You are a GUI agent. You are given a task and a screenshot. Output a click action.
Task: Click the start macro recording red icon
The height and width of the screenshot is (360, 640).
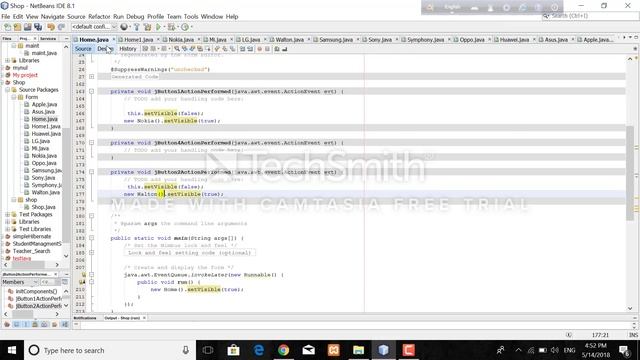coord(259,49)
